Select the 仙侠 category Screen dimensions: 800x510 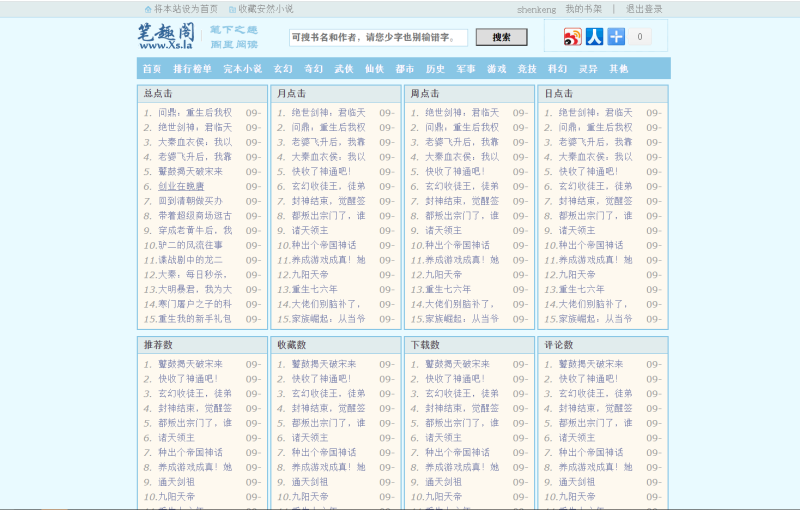[x=374, y=69]
